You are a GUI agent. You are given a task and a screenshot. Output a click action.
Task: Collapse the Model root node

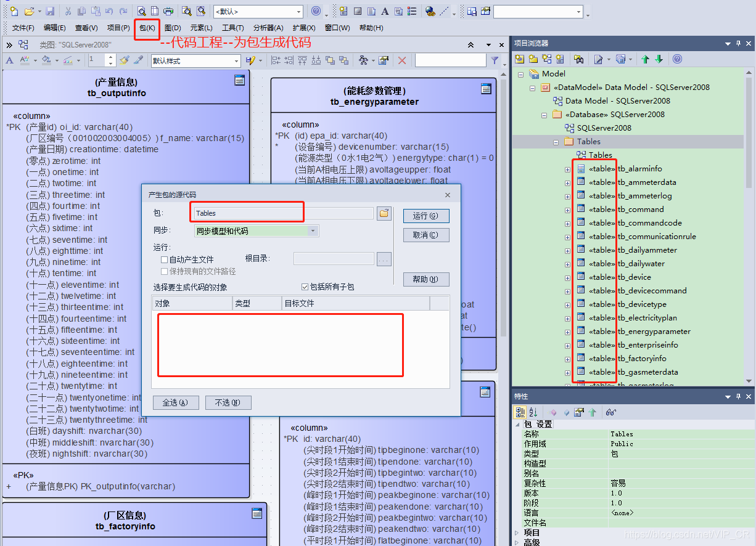tap(520, 74)
